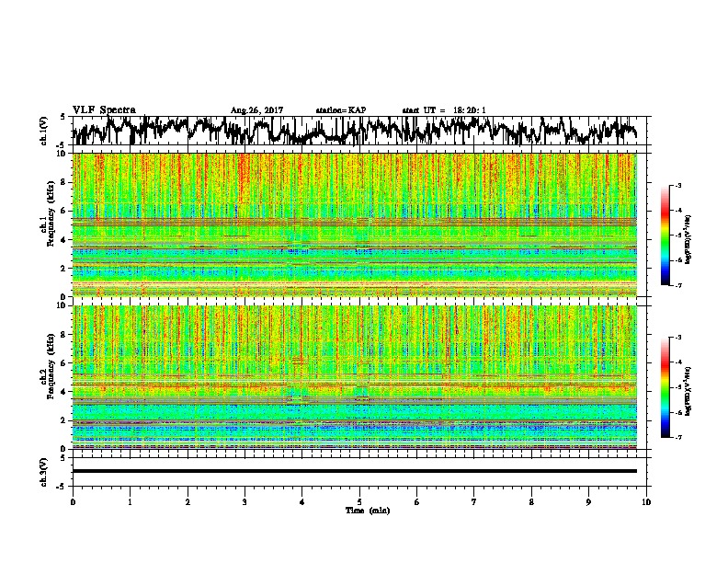728x563 pixels.
Task: Click the "-5" tick on ch.3(V) axis
Action: [62, 487]
